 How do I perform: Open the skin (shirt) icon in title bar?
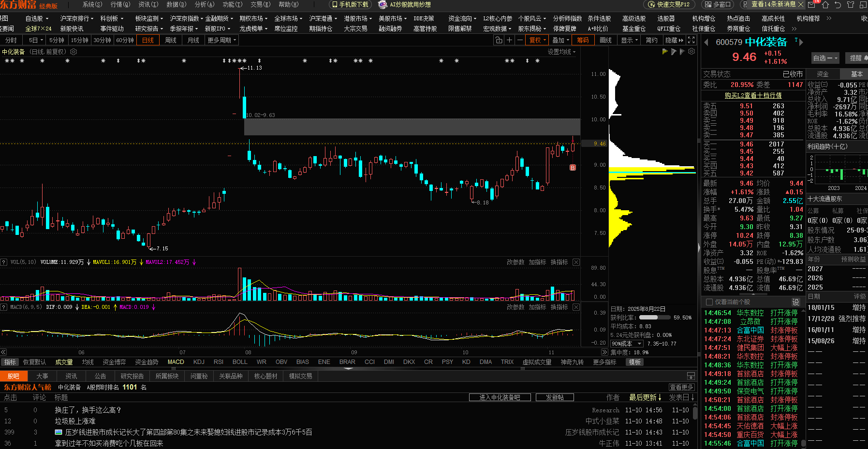click(x=851, y=4)
